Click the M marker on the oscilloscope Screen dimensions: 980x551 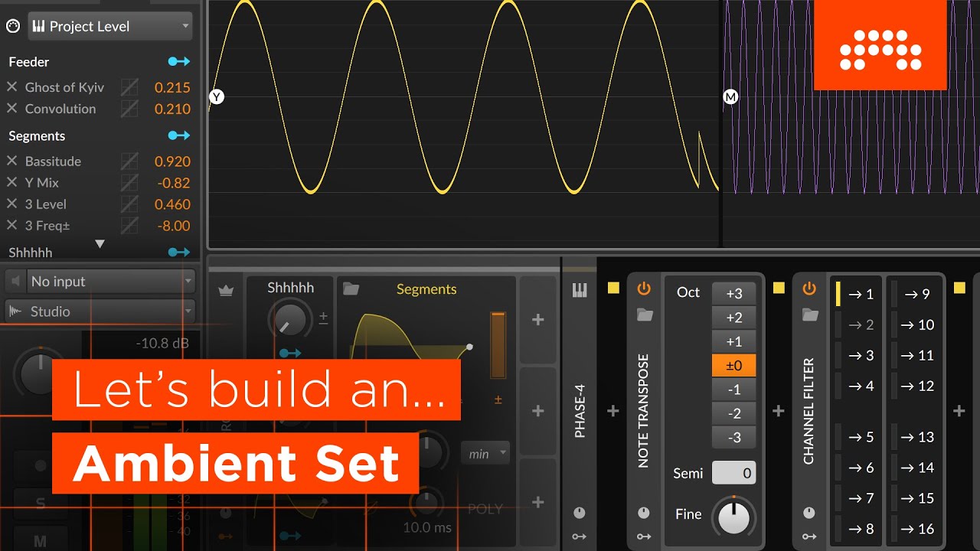(730, 97)
